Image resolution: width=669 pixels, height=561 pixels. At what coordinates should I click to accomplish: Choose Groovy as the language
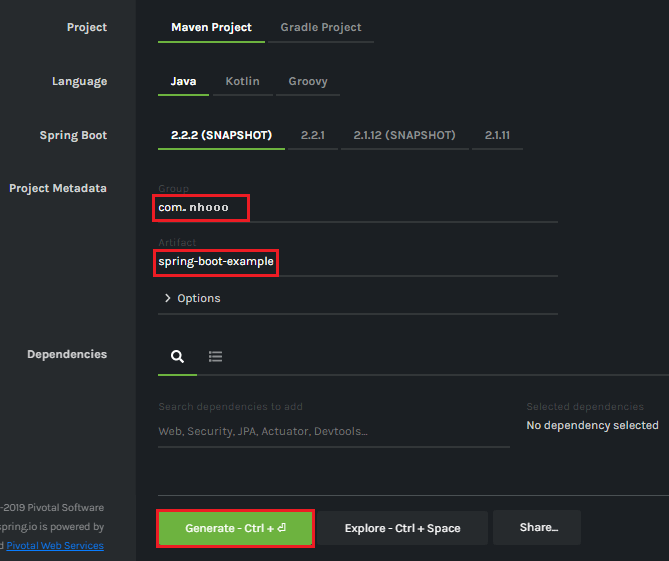307,81
